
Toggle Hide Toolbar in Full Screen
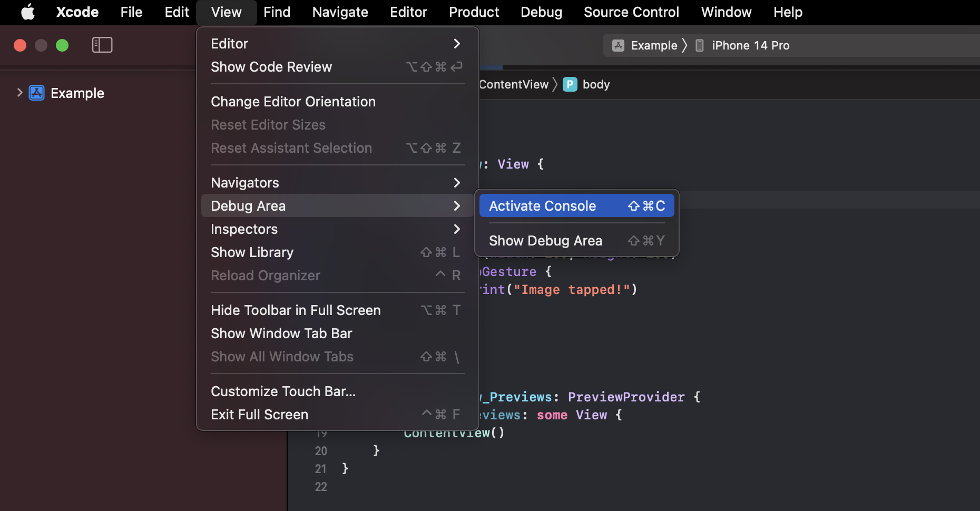pos(337,310)
